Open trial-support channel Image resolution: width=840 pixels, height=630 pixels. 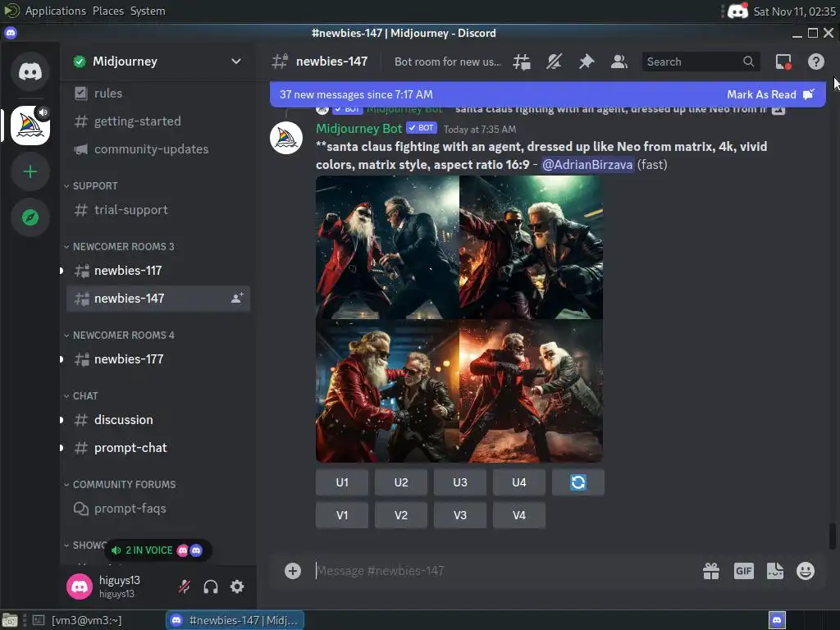click(x=158, y=209)
